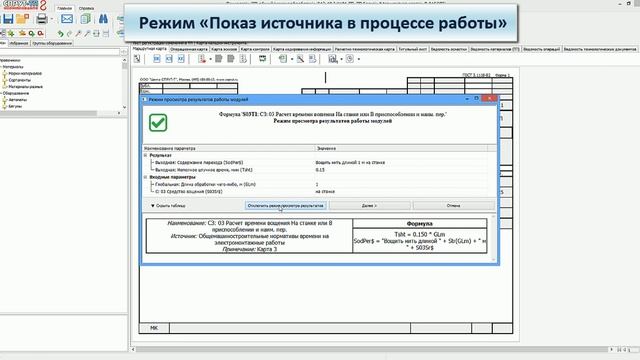Select row Глобальная: Длина обработки (GLm)
Viewport: 640px width, 360px height.
[315, 184]
